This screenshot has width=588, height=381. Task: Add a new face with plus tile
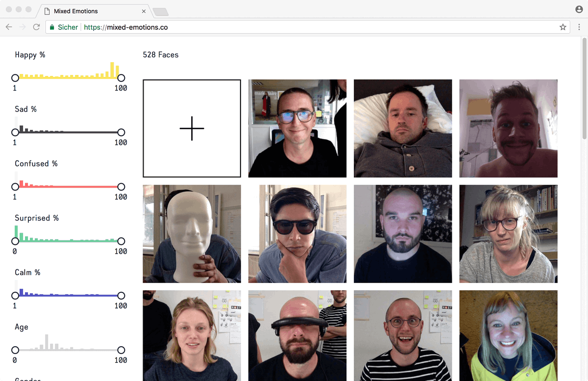[192, 128]
